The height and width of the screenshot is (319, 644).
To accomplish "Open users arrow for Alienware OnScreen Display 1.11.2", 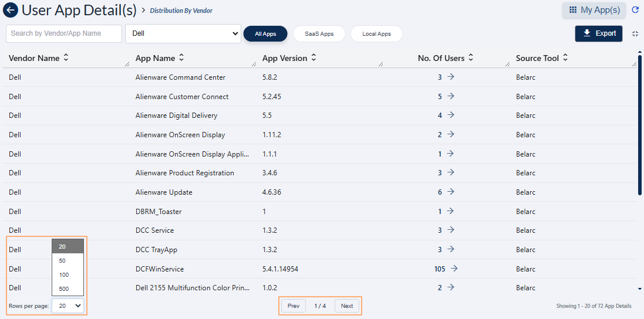I will (450, 134).
